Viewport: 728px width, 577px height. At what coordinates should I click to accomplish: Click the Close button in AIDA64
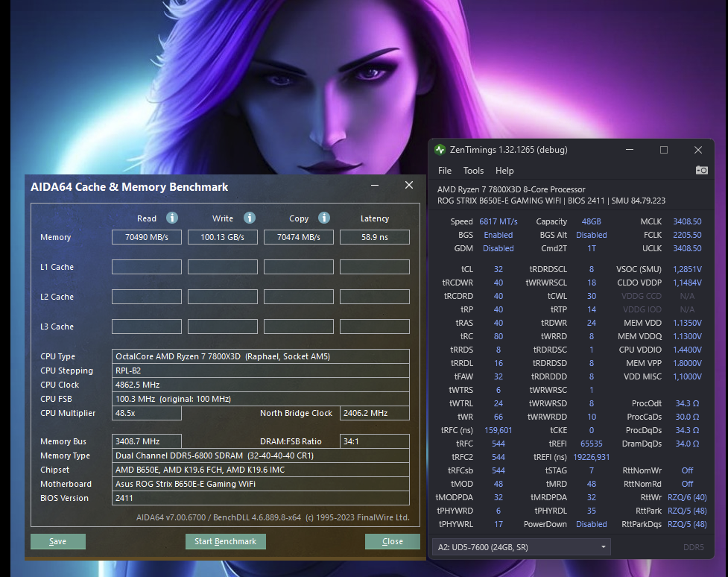coord(393,541)
